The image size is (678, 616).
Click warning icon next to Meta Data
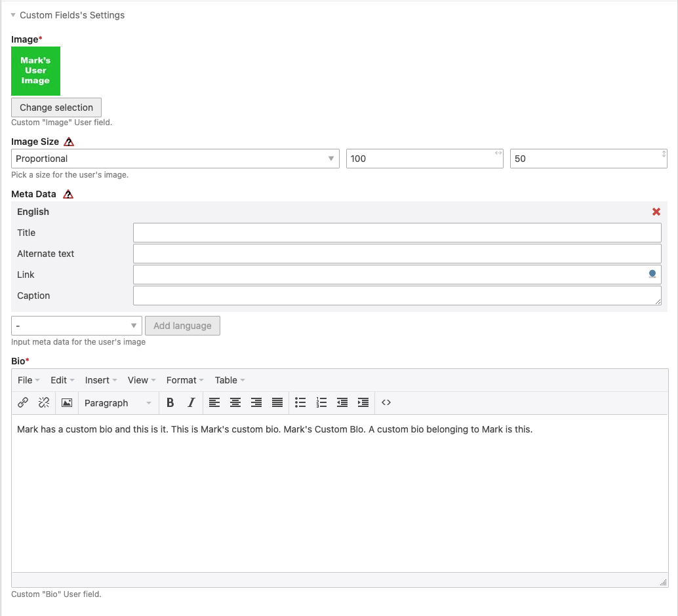point(68,194)
